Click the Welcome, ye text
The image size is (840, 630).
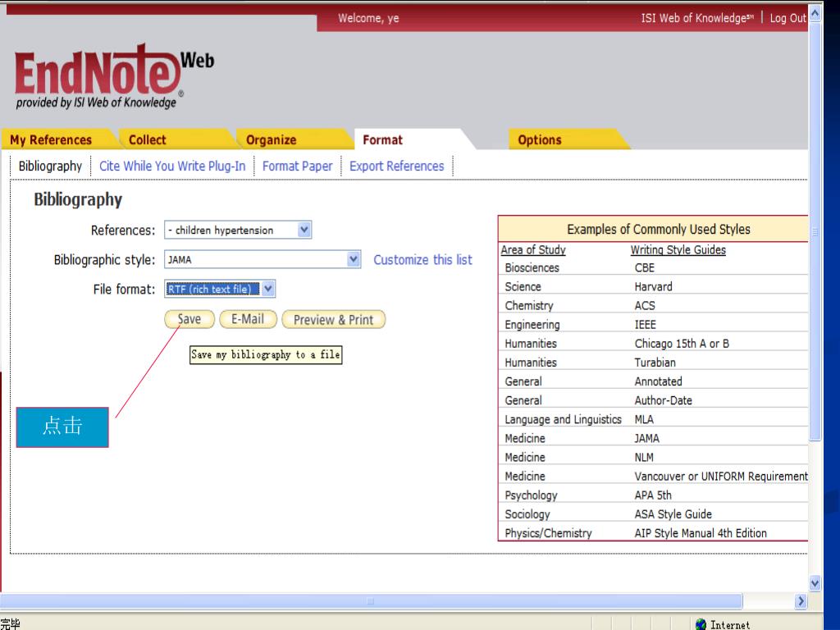coord(368,18)
